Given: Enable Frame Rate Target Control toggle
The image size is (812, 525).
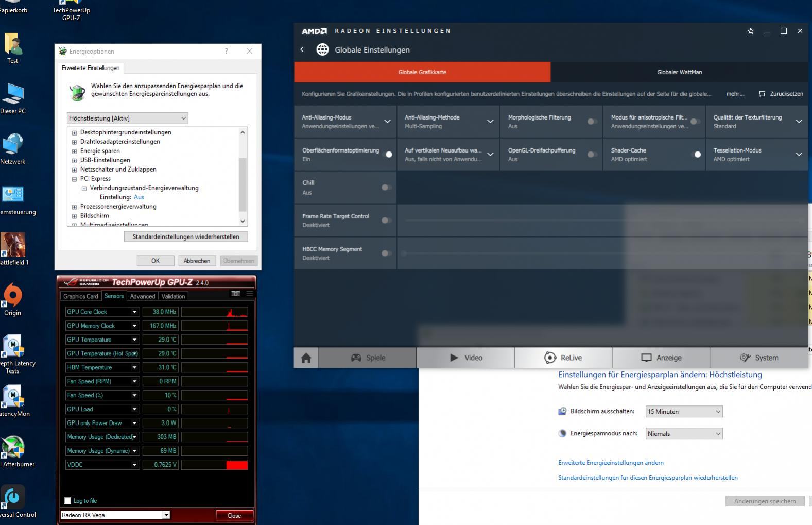Looking at the screenshot, I should click(386, 221).
